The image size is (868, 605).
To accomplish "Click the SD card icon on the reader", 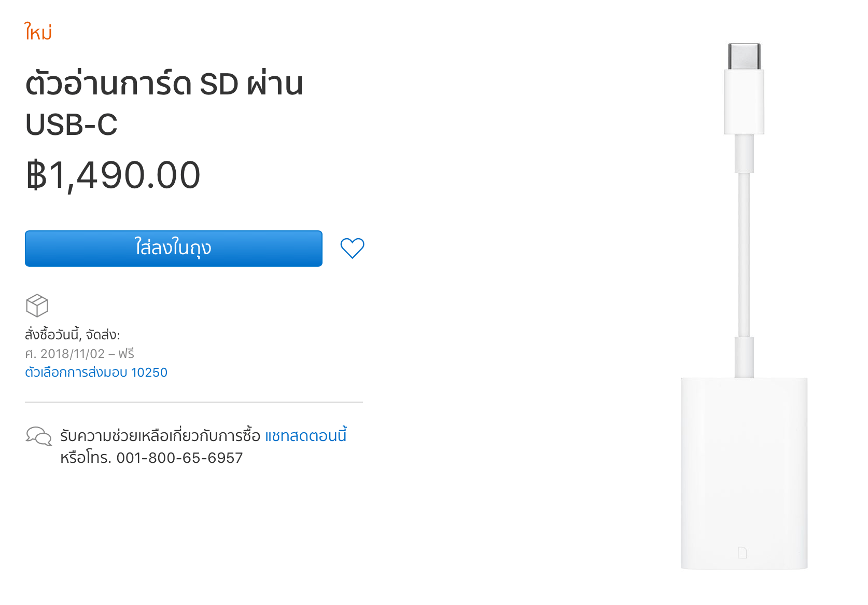I will click(x=742, y=553).
